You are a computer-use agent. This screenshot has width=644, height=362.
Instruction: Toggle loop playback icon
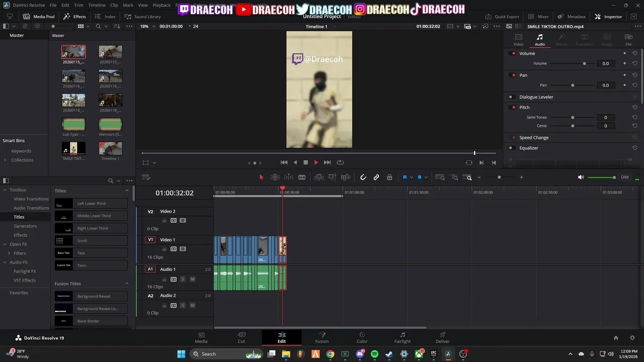tap(340, 162)
